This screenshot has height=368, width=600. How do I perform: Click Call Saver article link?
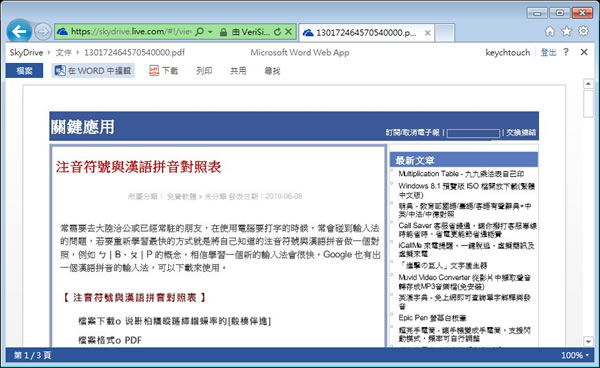468,230
